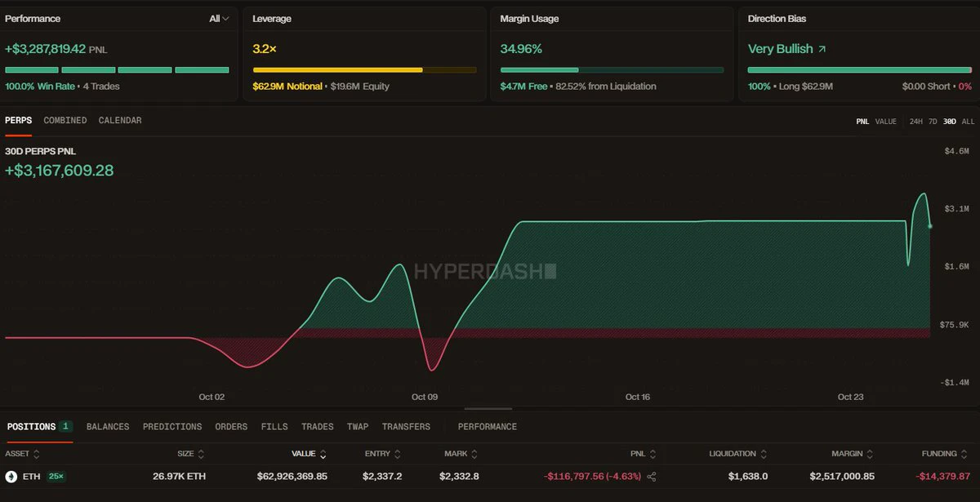Sort positions by the Margin column arrows

tap(870, 454)
